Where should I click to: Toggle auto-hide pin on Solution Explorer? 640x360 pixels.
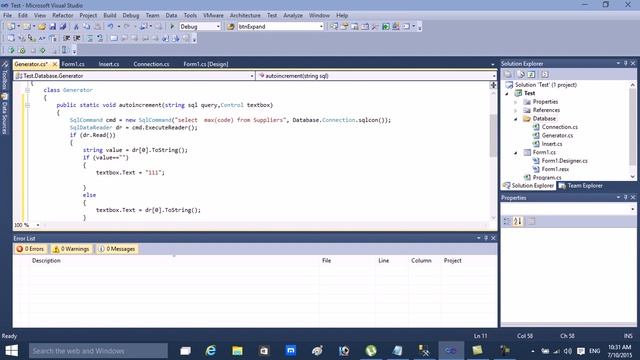pyautogui.click(x=625, y=63)
